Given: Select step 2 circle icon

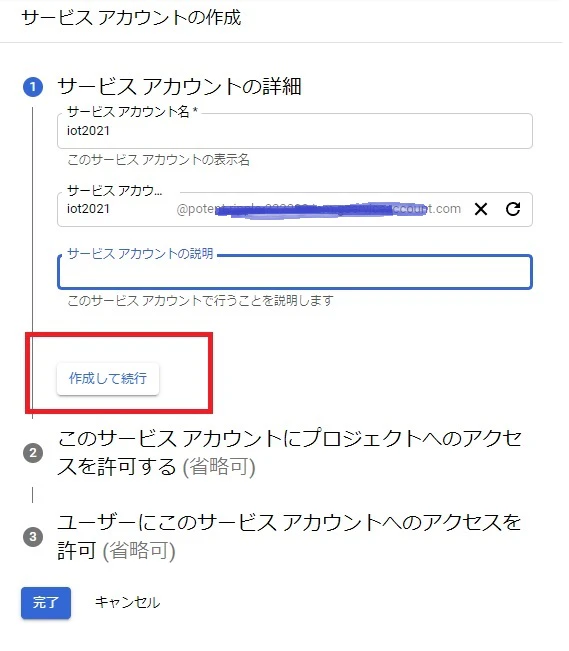Looking at the screenshot, I should click(33, 453).
